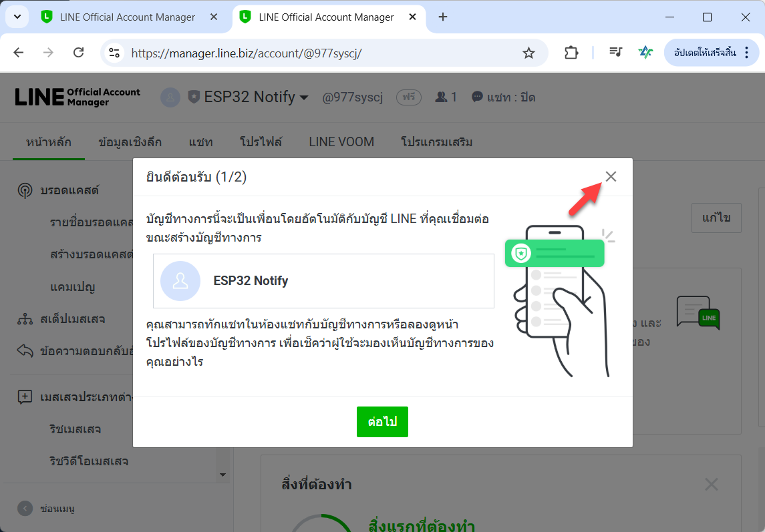Click the บรอดแคสต์ broadcast icon
765x532 pixels.
tap(25, 190)
